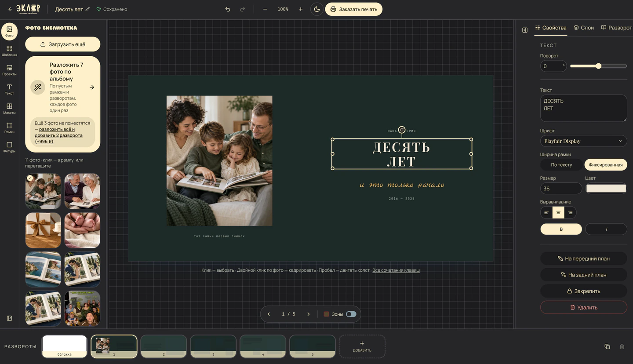Switch to the Разворот tab

pyautogui.click(x=616, y=28)
